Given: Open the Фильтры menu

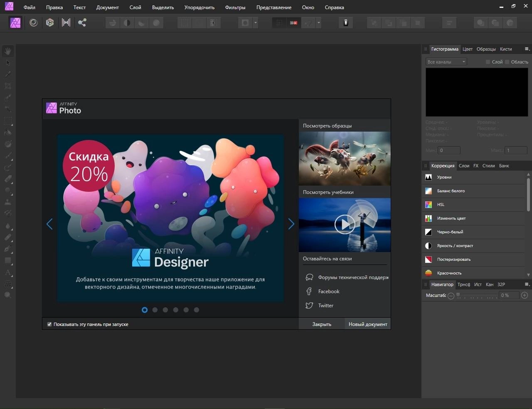Looking at the screenshot, I should click(235, 7).
